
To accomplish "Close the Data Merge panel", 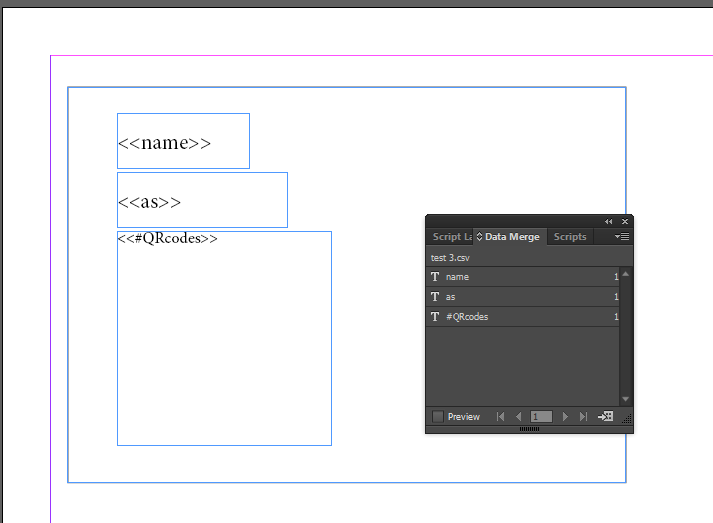I will [625, 221].
